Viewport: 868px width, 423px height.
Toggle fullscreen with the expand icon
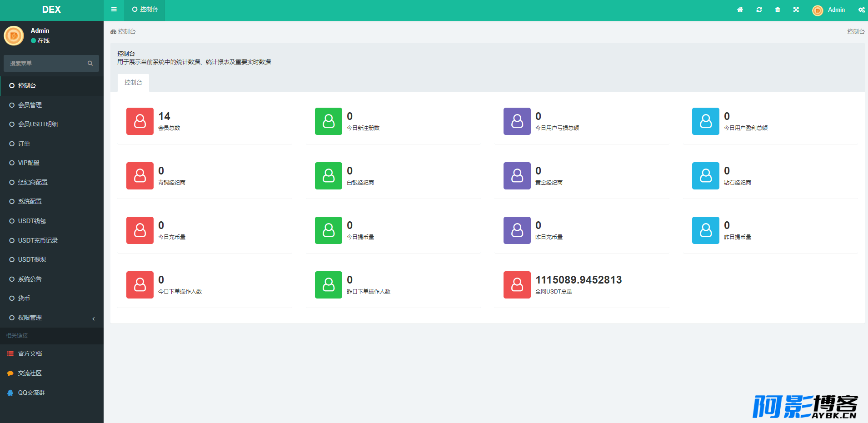point(796,10)
